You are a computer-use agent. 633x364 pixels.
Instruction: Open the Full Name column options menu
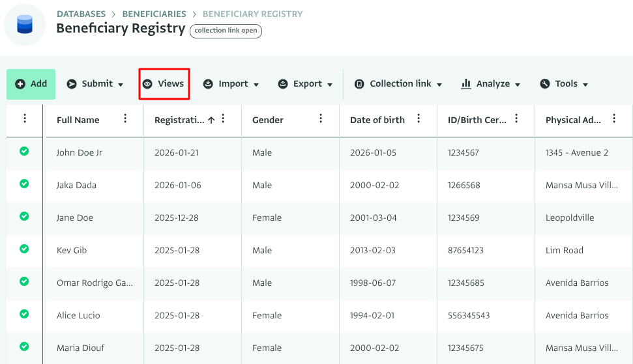coord(126,119)
